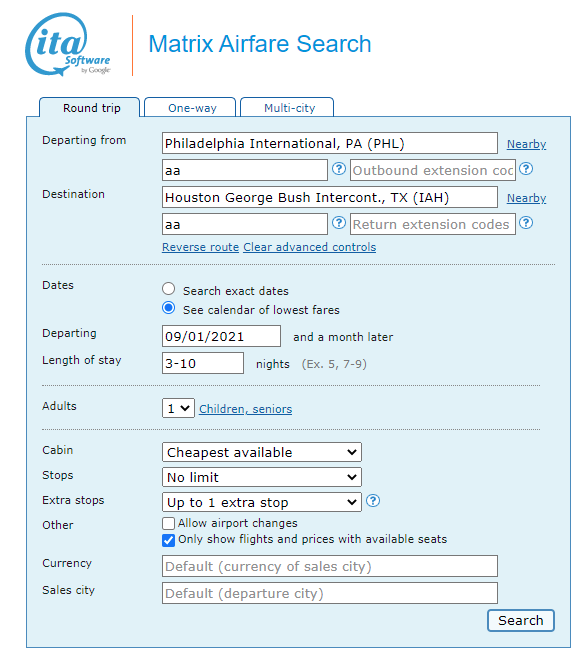This screenshot has height=663, width=579.
Task: Switch to the Multi-city tab
Action: pos(287,107)
